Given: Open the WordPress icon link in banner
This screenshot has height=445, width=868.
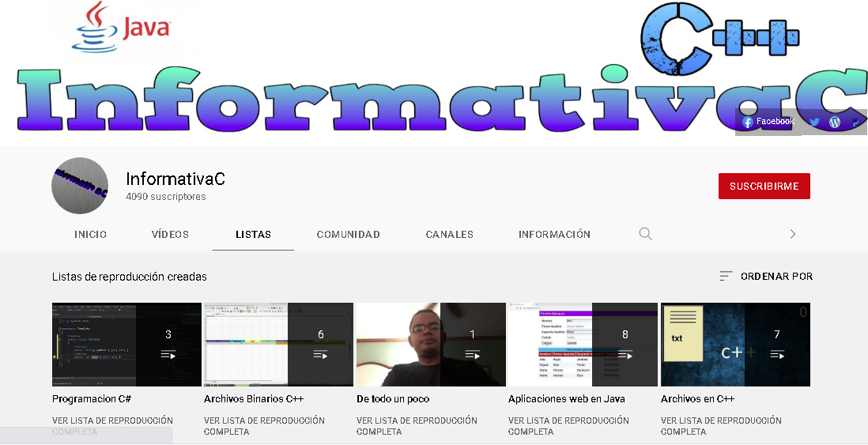Looking at the screenshot, I should click(x=835, y=122).
